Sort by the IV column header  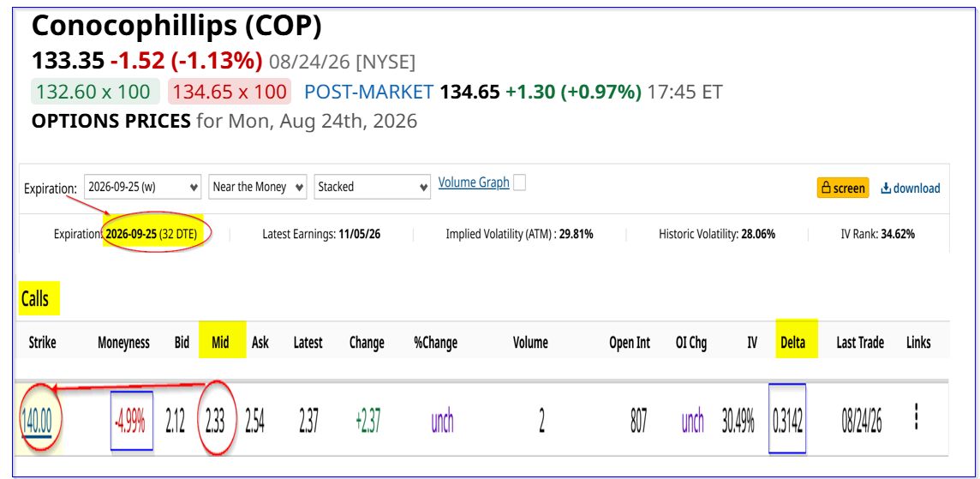pyautogui.click(x=752, y=342)
